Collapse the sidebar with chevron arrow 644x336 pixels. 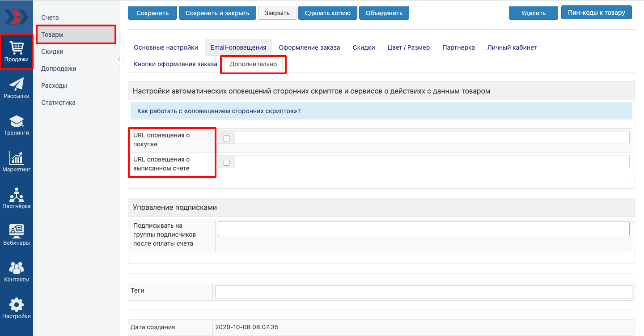click(119, 60)
